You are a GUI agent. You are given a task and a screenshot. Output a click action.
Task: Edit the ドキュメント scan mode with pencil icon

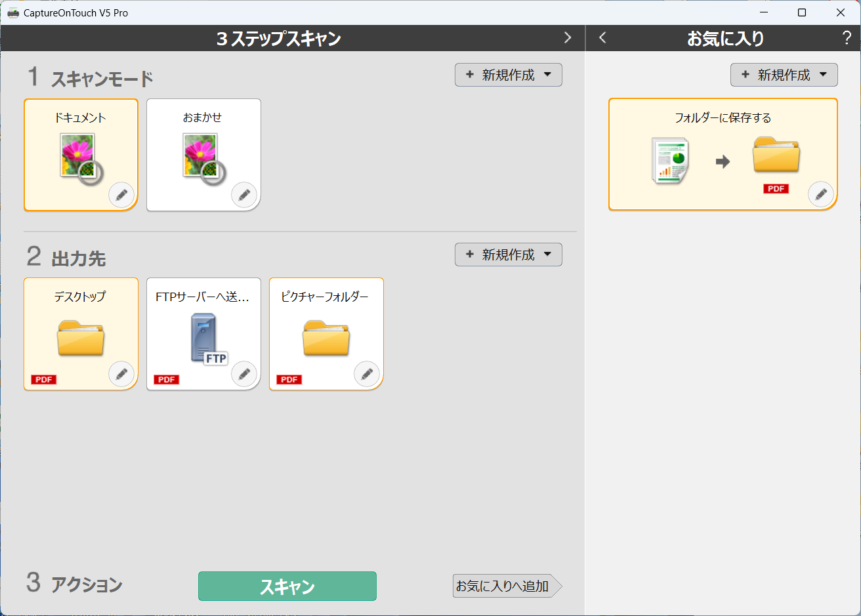coord(121,195)
